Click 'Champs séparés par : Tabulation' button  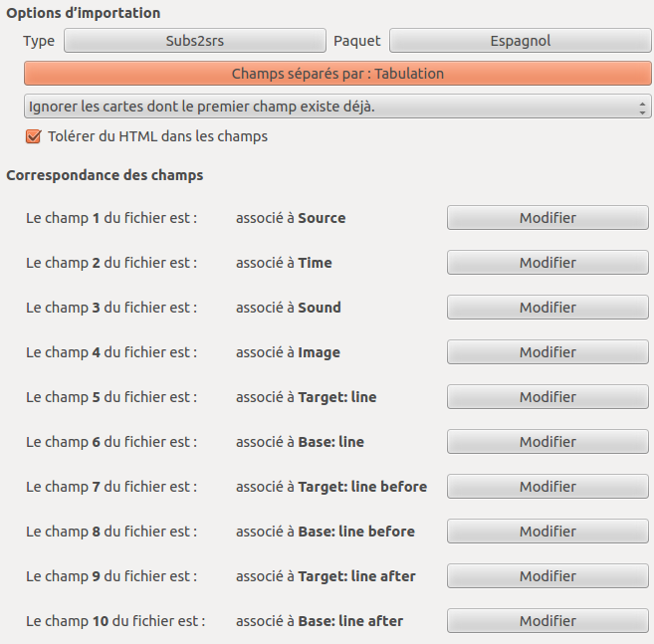[x=337, y=74]
